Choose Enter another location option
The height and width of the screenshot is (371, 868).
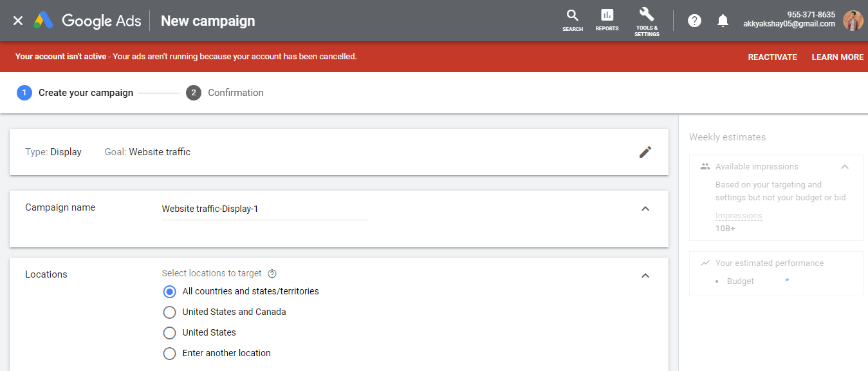[169, 353]
